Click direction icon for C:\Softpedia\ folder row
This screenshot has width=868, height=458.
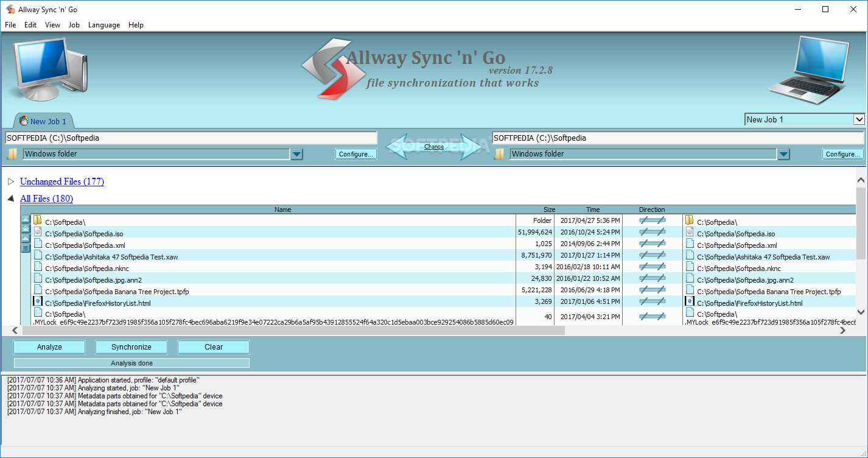652,220
